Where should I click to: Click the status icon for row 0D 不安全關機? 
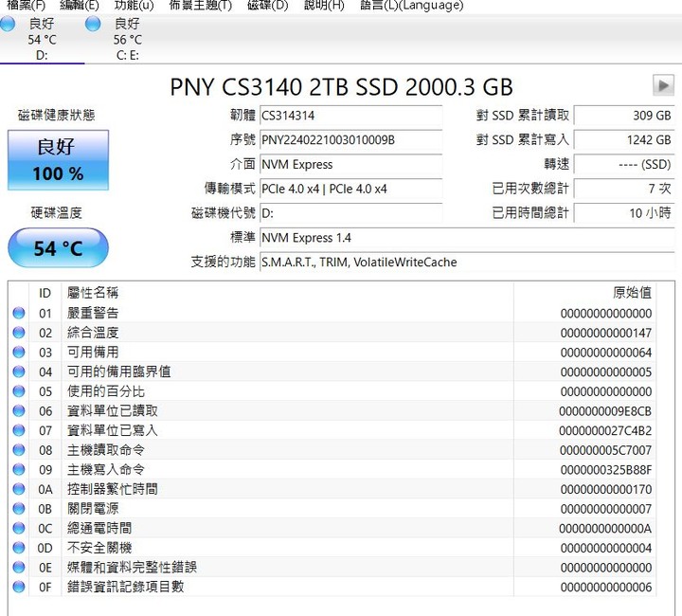(19, 548)
